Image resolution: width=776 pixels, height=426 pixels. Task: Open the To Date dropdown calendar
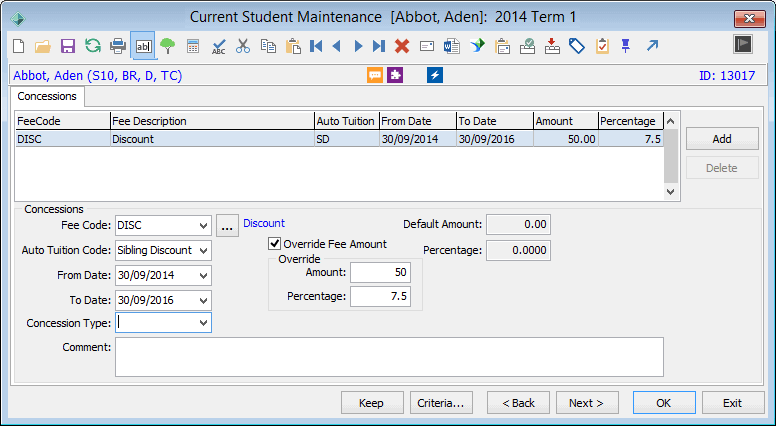(x=203, y=300)
